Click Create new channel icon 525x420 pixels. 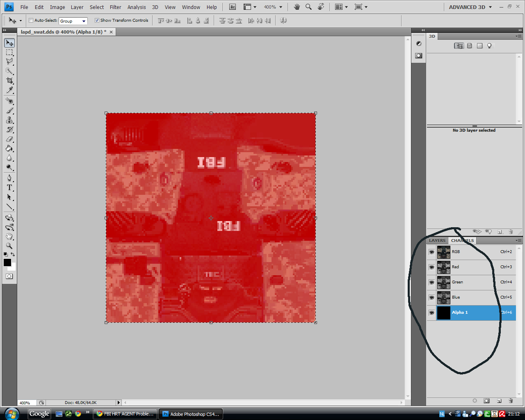pos(499,401)
